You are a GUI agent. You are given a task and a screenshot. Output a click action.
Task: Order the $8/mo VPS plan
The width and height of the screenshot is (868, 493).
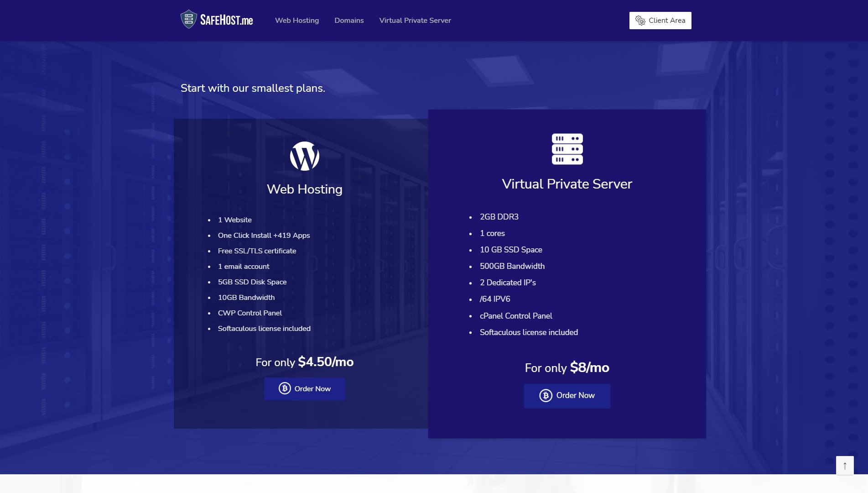[567, 395]
